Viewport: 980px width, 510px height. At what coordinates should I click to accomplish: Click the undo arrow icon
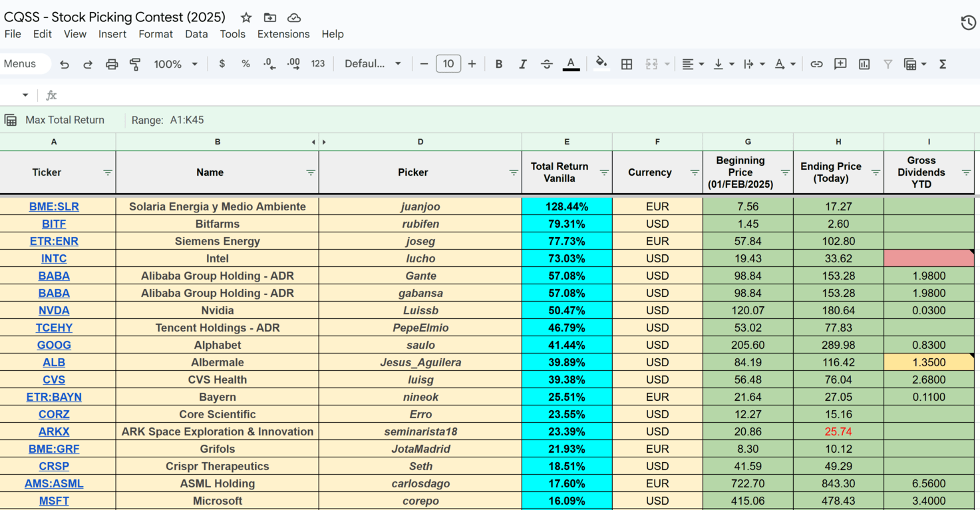click(x=65, y=64)
